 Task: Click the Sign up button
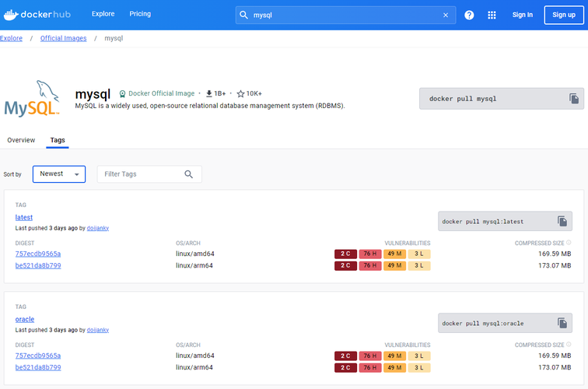(x=564, y=15)
